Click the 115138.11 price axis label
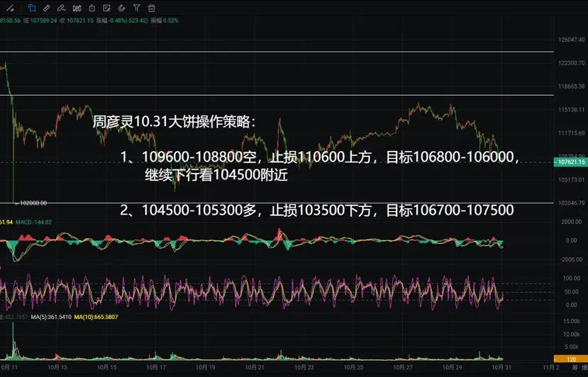This screenshot has height=377, width=588. pyautogui.click(x=571, y=110)
